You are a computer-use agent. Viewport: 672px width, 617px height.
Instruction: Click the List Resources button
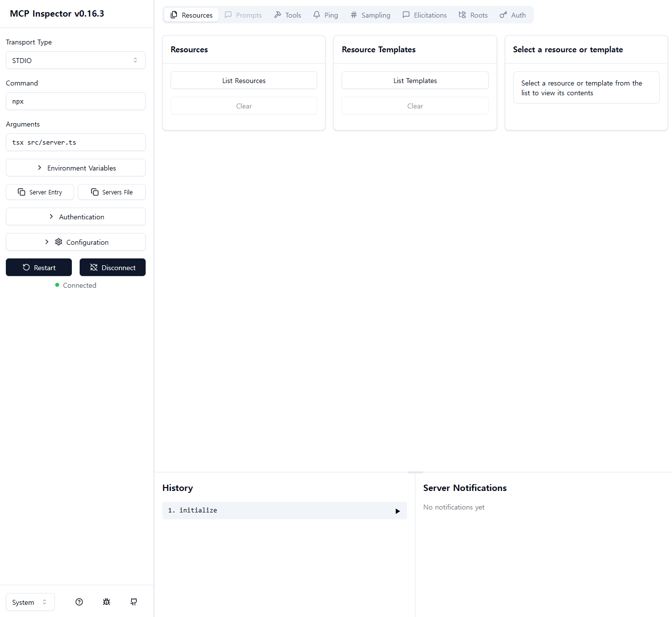tap(244, 80)
